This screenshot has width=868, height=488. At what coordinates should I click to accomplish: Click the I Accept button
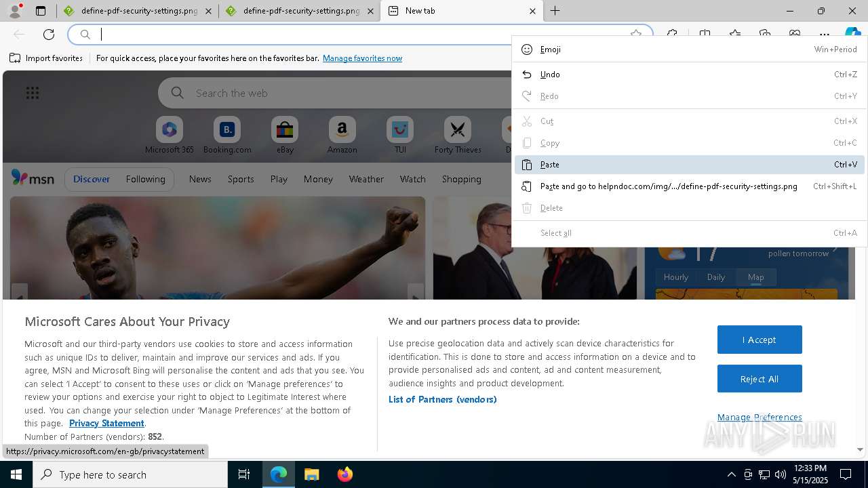[x=759, y=340]
